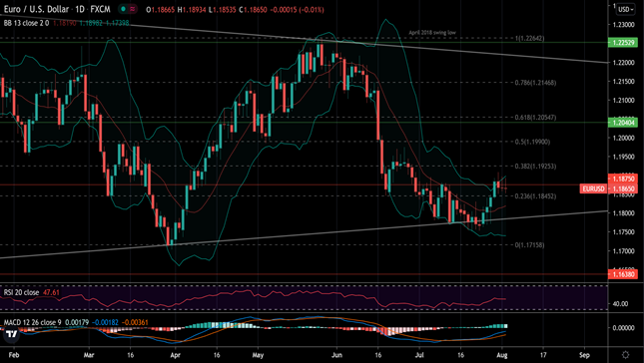Viewport: 644px width, 363px height.
Task: Click the EURUSD 1.18650 last price label
Action: pyautogui.click(x=609, y=188)
